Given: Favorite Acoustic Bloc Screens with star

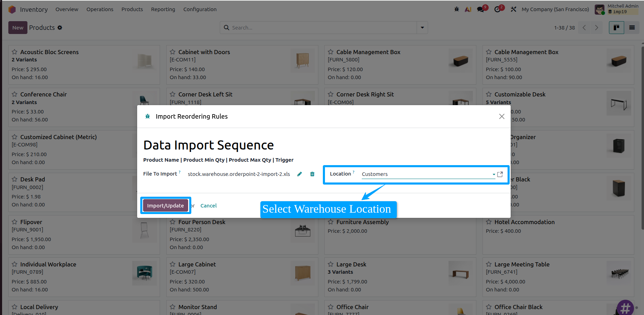Looking at the screenshot, I should tap(15, 52).
